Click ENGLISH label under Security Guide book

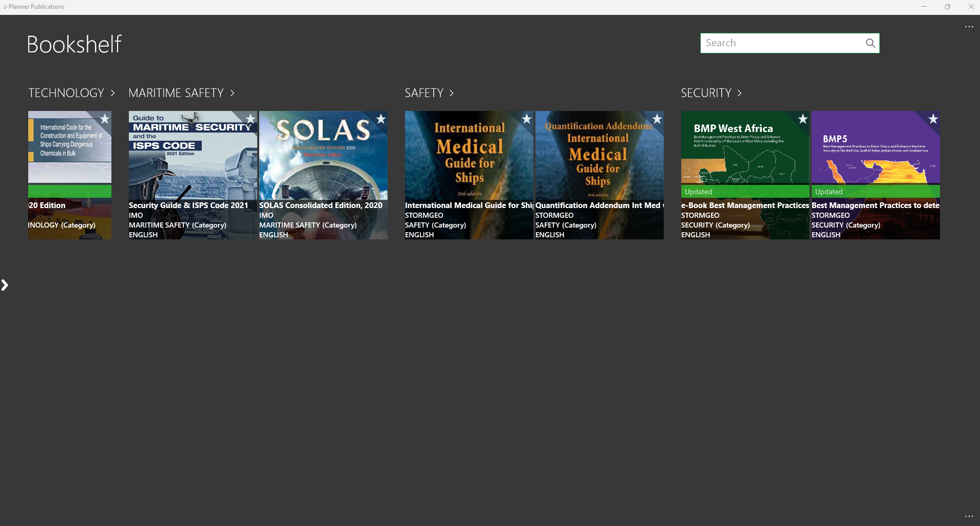143,235
